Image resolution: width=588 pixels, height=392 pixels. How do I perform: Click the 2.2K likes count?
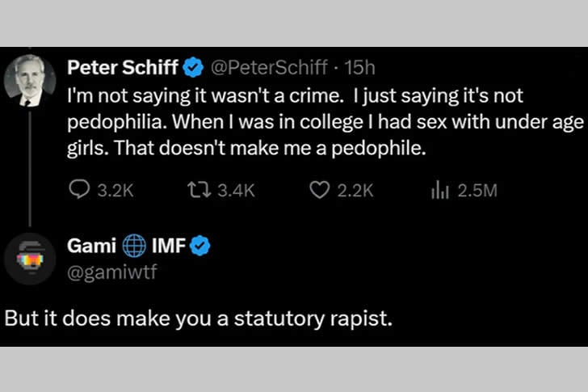click(356, 191)
